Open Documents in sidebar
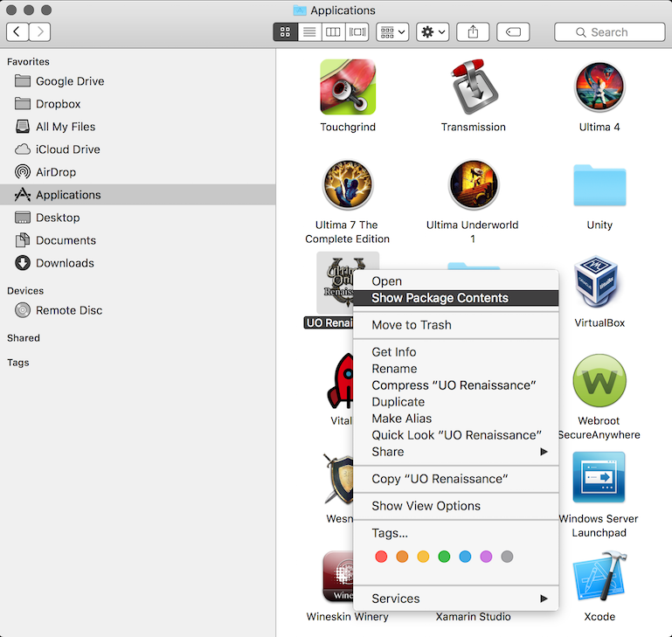Viewport: 672px width, 637px height. (137, 240)
